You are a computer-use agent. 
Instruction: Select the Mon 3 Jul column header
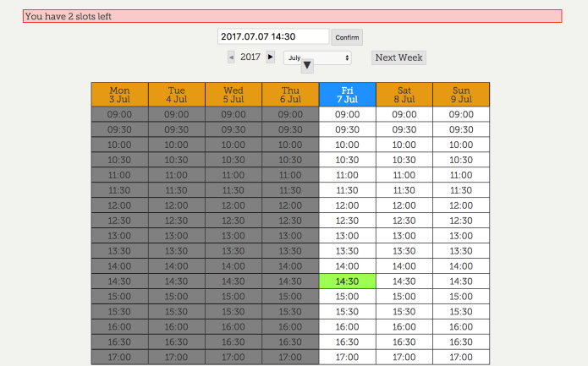point(119,95)
